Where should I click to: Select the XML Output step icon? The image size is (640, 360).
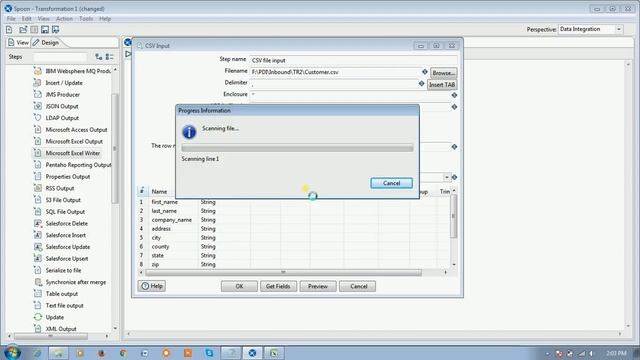pos(38,329)
